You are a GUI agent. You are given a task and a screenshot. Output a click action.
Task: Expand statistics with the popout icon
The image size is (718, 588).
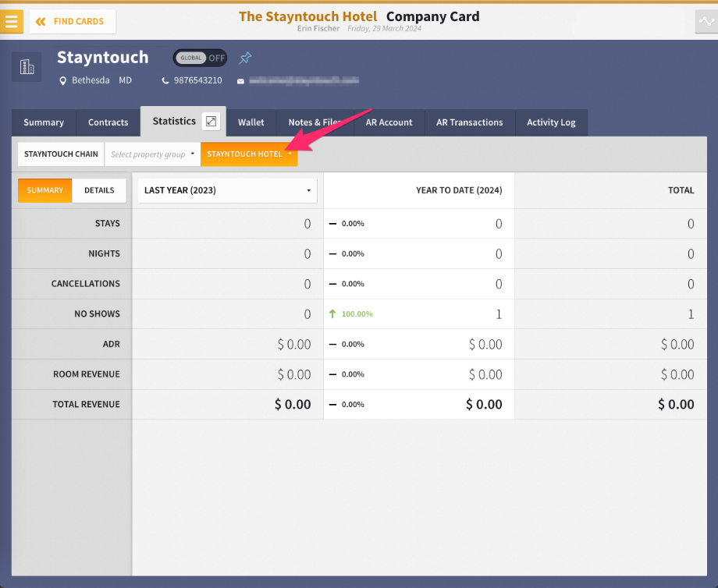(211, 121)
